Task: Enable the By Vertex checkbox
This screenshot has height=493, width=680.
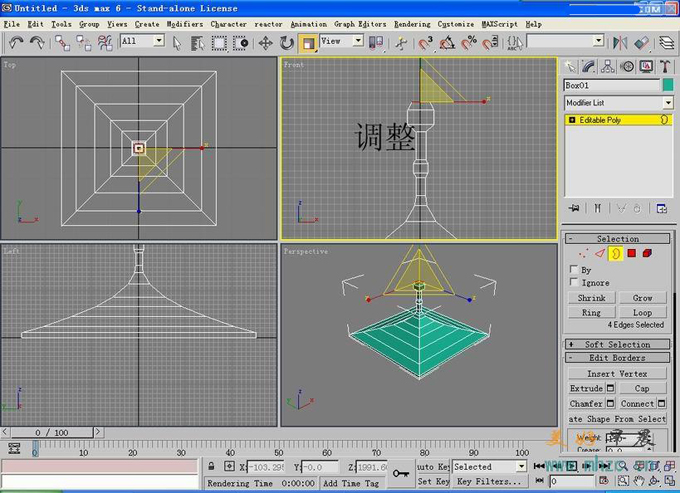Action: 573,270
